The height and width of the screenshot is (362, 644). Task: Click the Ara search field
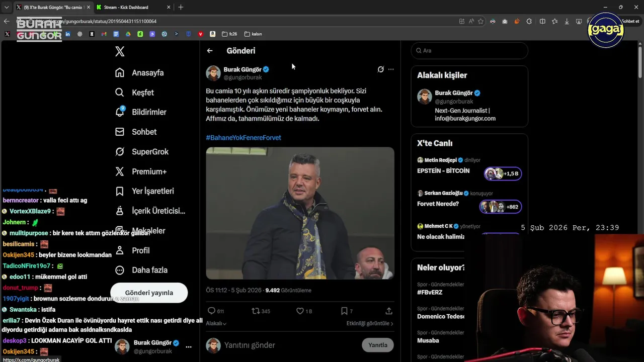point(469,50)
